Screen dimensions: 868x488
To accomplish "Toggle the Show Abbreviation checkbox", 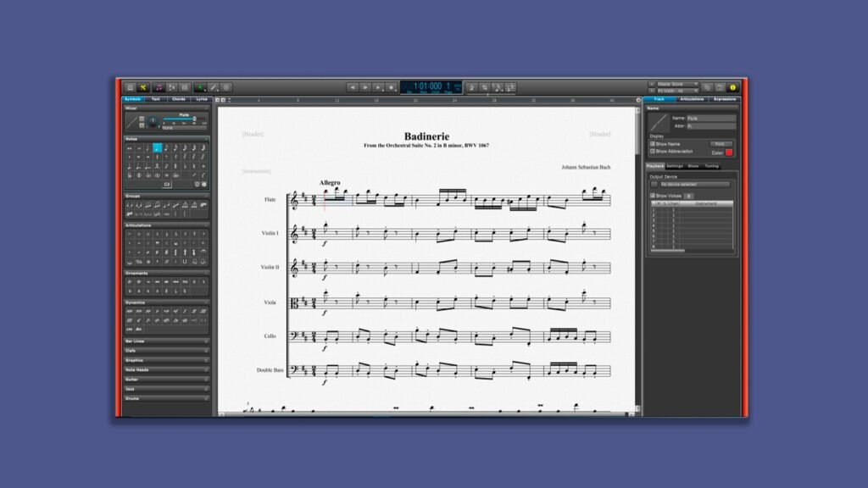I will point(653,151).
